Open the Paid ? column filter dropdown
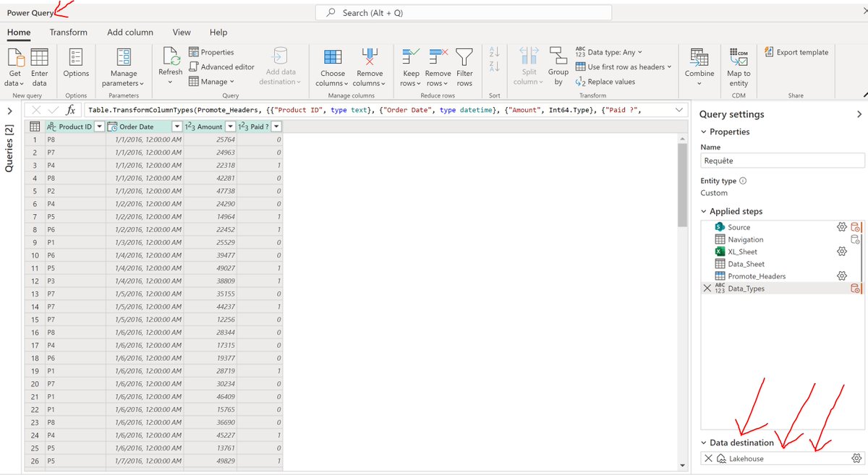The image size is (868, 475). pos(276,127)
